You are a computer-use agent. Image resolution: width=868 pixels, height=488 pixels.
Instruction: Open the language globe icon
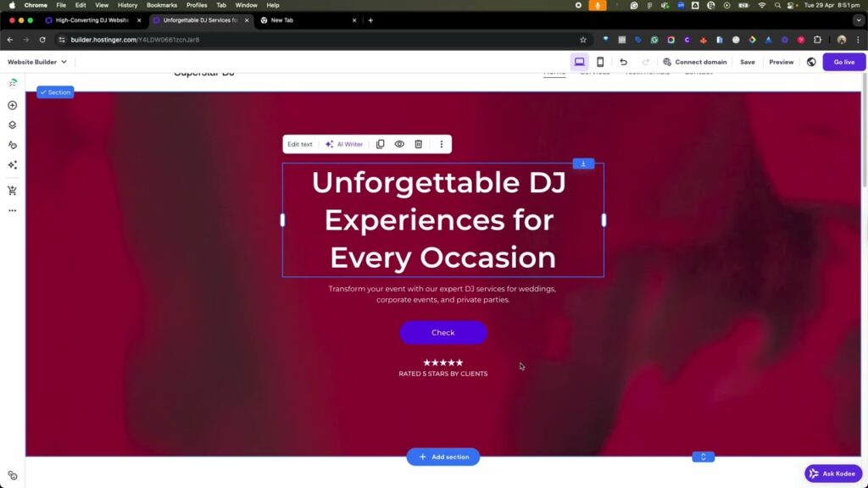click(811, 61)
